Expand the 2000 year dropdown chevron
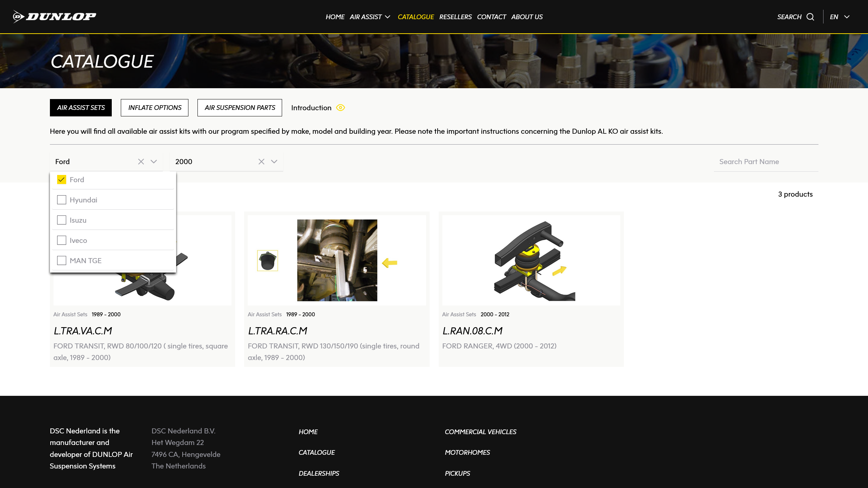This screenshot has width=868, height=488. (x=274, y=162)
